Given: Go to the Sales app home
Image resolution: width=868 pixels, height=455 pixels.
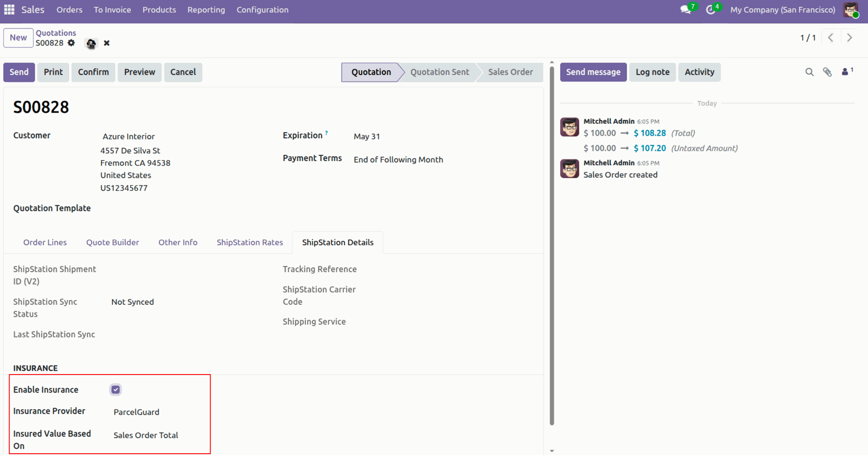Looking at the screenshot, I should (33, 9).
